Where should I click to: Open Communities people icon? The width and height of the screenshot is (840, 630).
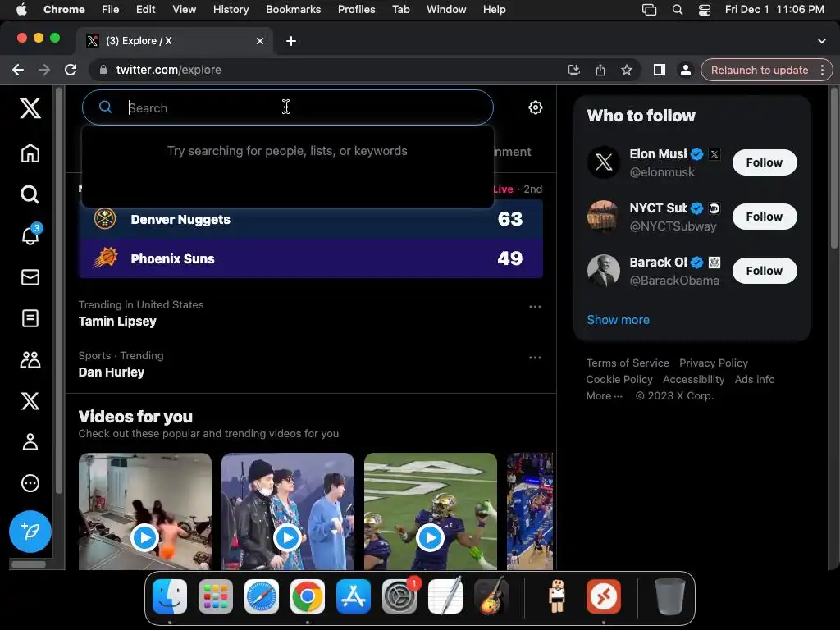point(30,359)
